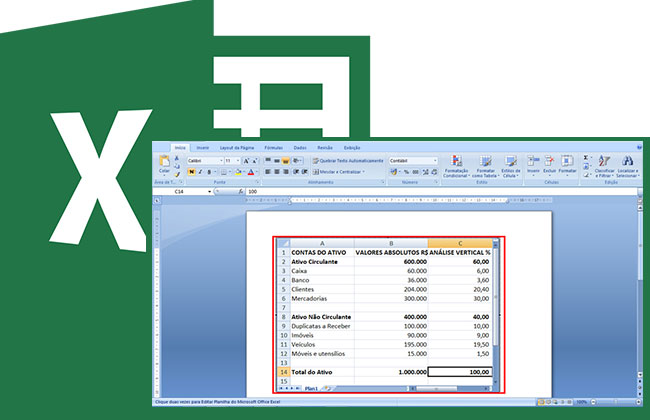Click the Formatar cells button
Viewport: 650px width, 420px height.
(567, 165)
